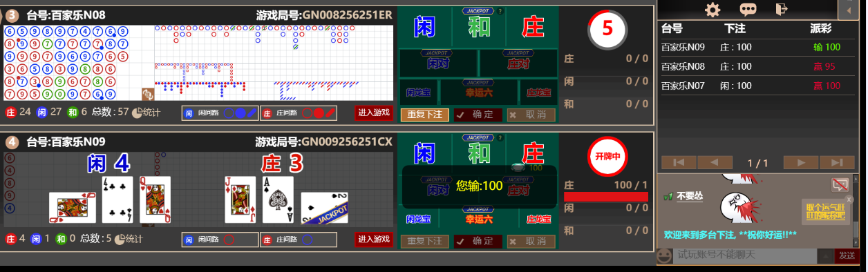This screenshot has height=272, width=868.
Task: Click chat username 不要怂
Action: pyautogui.click(x=690, y=196)
